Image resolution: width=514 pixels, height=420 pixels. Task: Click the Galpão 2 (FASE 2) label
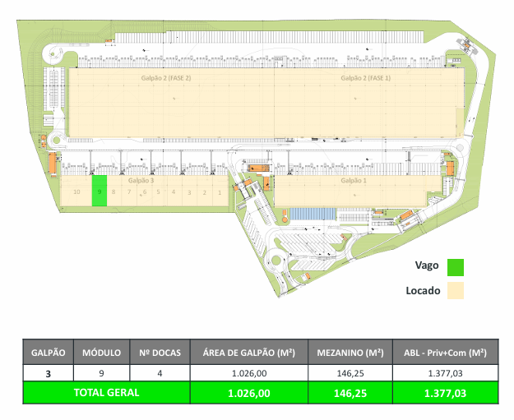pyautogui.click(x=166, y=78)
